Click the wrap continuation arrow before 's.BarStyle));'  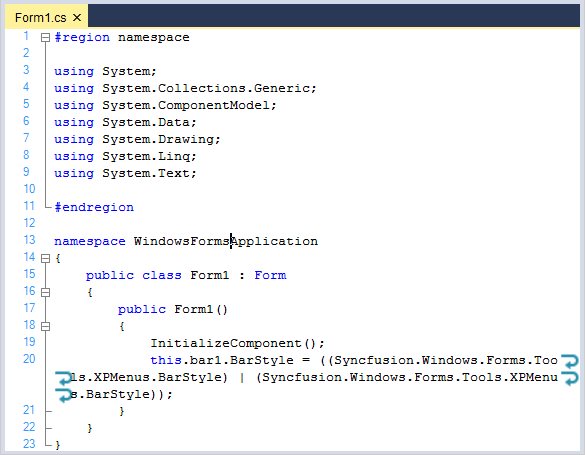coord(63,395)
